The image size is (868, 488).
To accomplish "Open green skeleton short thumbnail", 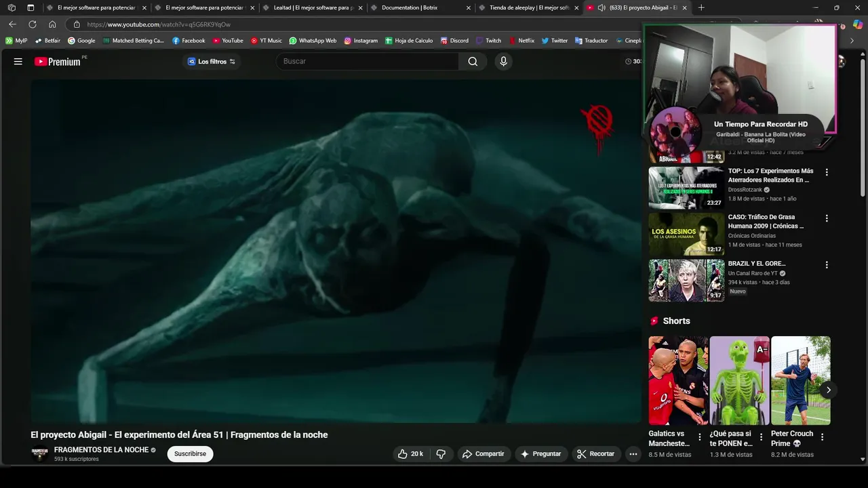I will click(x=739, y=380).
